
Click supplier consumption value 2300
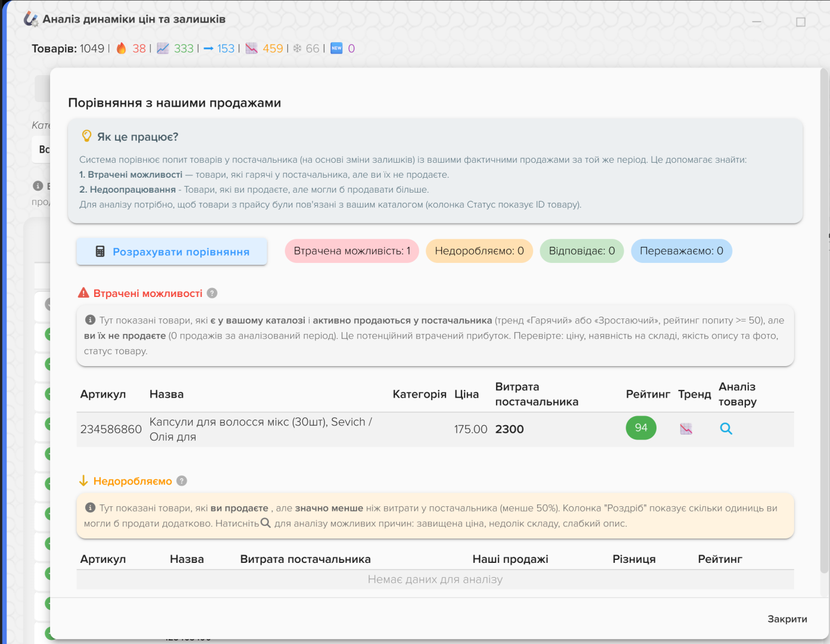tap(509, 429)
